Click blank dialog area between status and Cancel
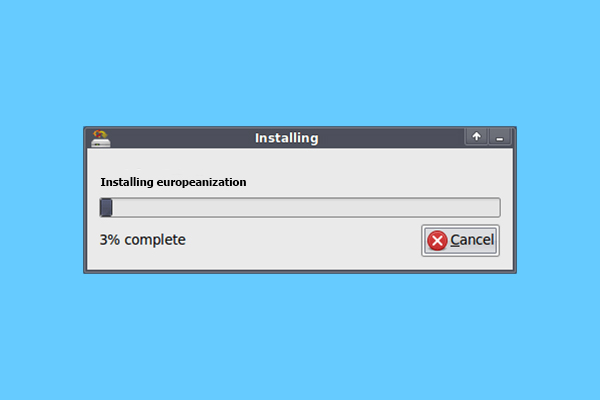This screenshot has width=600, height=400. click(302, 240)
